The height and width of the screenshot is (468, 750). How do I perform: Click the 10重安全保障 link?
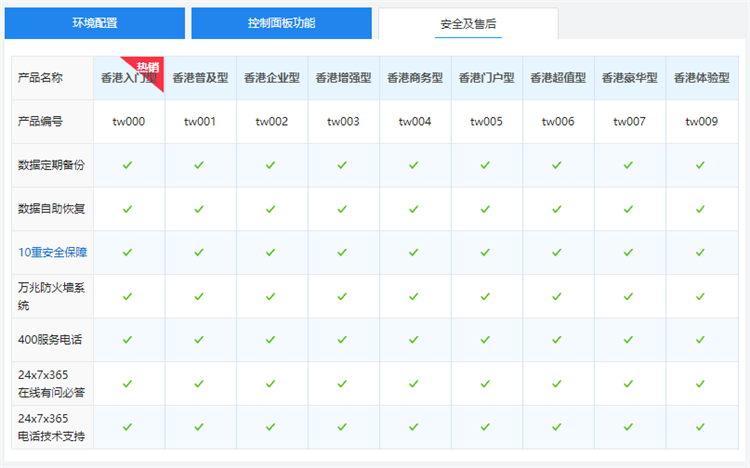52,252
